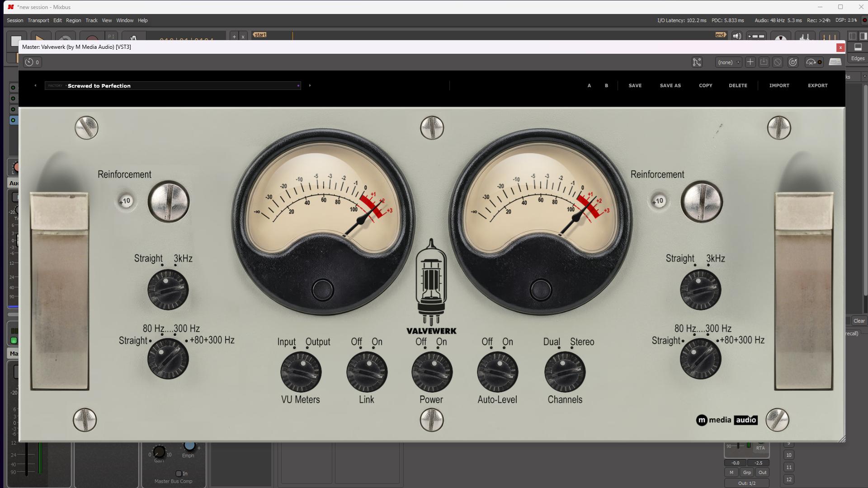Open the Track menu
Image resolution: width=868 pixels, height=488 pixels.
click(x=91, y=20)
